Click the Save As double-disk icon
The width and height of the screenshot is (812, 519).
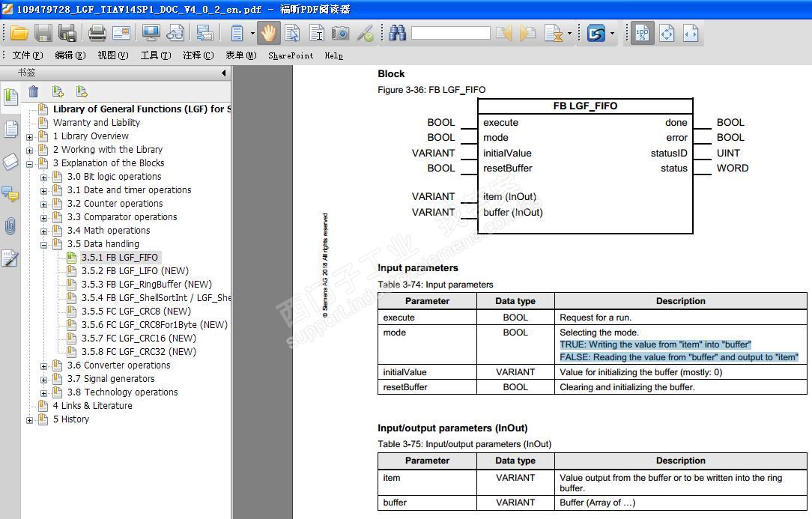pos(67,34)
